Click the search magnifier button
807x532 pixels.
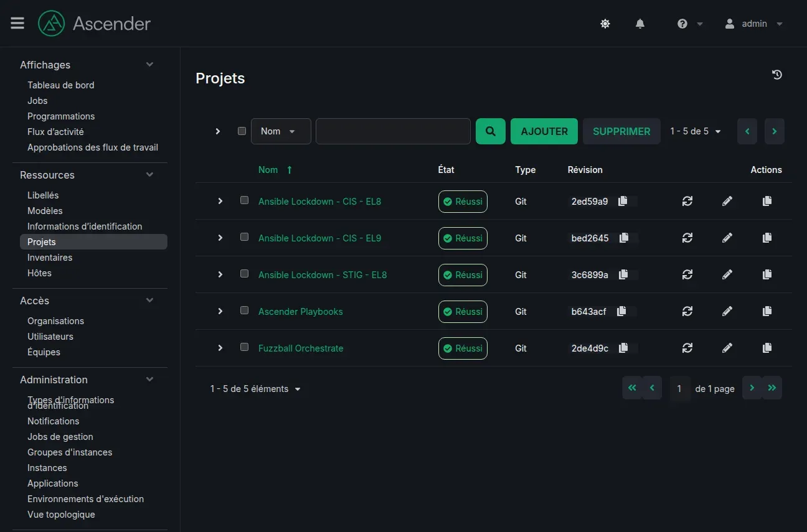[x=491, y=131]
